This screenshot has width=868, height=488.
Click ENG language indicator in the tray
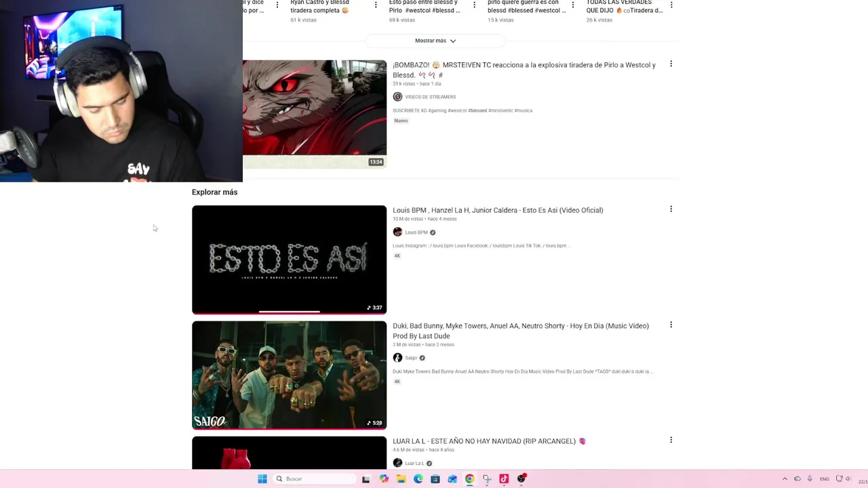coord(825,479)
